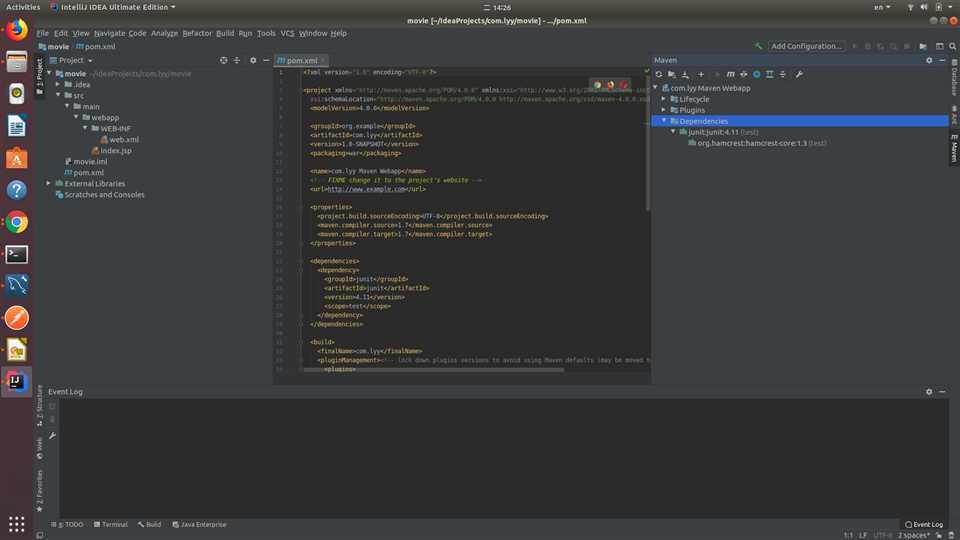Screen dimensions: 960x540
Task: Hide the Maven tool window
Action: 942,60
